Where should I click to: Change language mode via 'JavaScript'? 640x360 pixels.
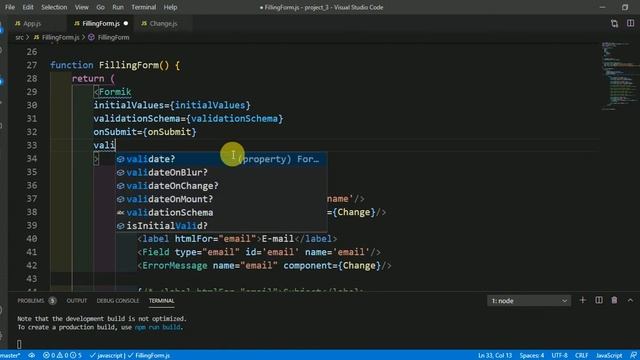click(609, 356)
